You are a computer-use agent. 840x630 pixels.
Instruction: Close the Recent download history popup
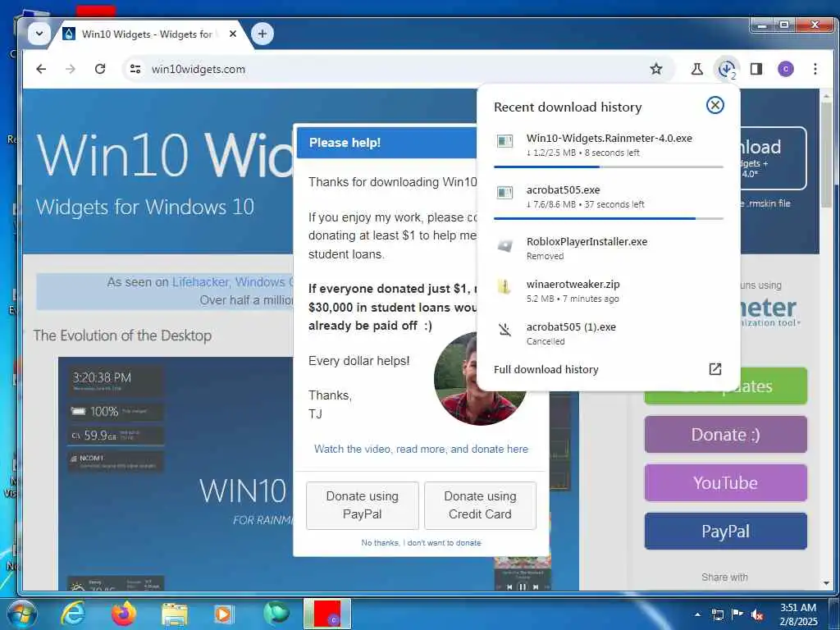(714, 105)
